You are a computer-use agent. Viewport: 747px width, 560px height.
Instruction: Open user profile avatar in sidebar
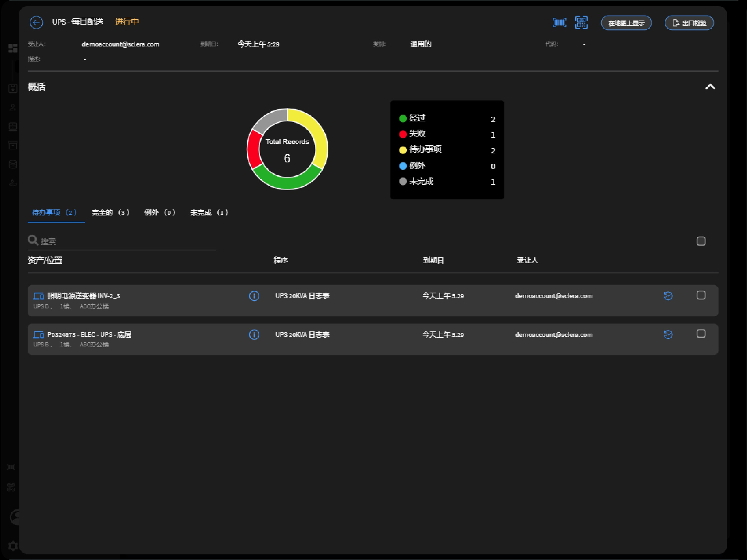click(x=14, y=517)
